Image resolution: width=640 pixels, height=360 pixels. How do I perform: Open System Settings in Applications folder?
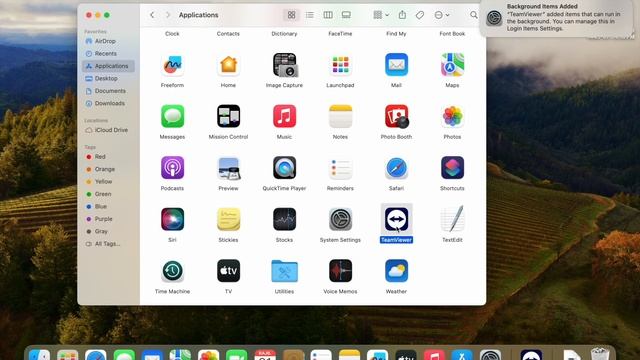[340, 219]
